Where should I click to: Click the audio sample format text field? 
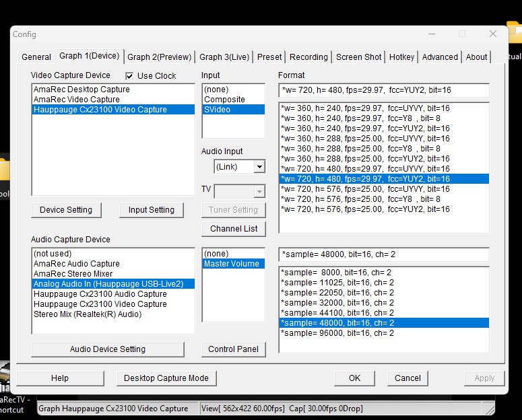[x=384, y=254]
